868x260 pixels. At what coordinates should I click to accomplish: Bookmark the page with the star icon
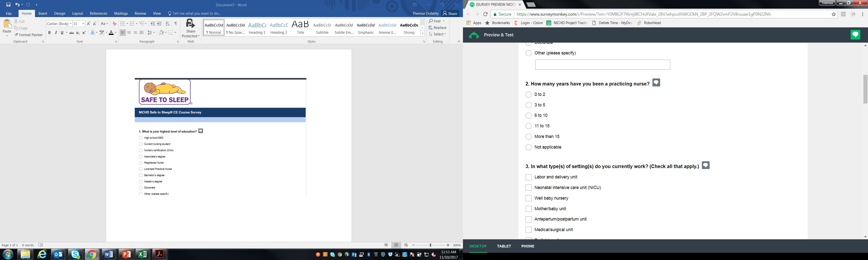(x=834, y=14)
